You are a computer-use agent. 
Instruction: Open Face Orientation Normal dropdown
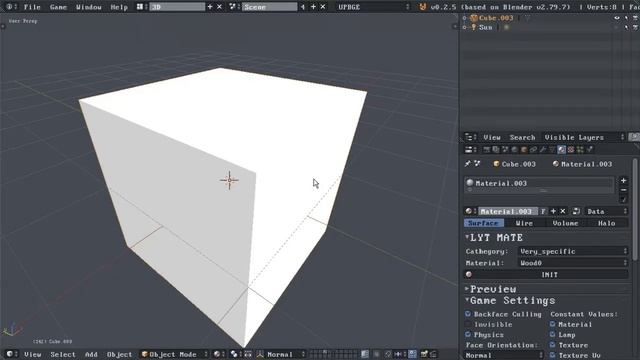[504, 355]
